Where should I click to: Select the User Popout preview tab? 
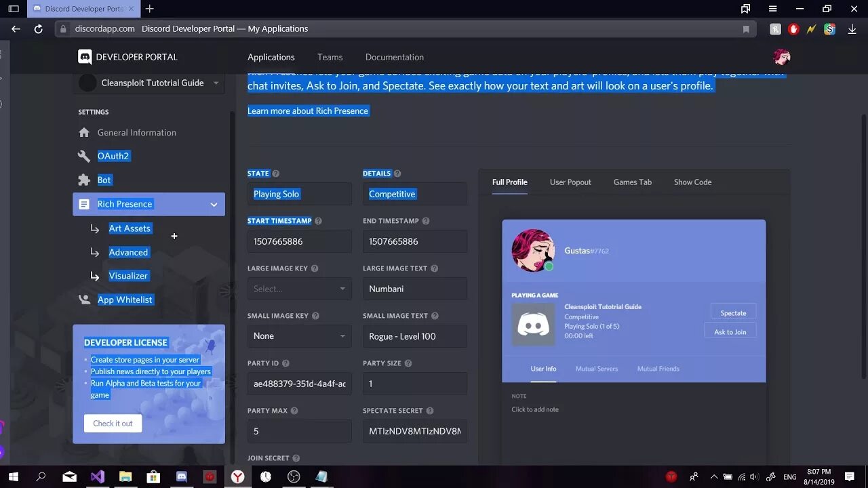click(570, 182)
